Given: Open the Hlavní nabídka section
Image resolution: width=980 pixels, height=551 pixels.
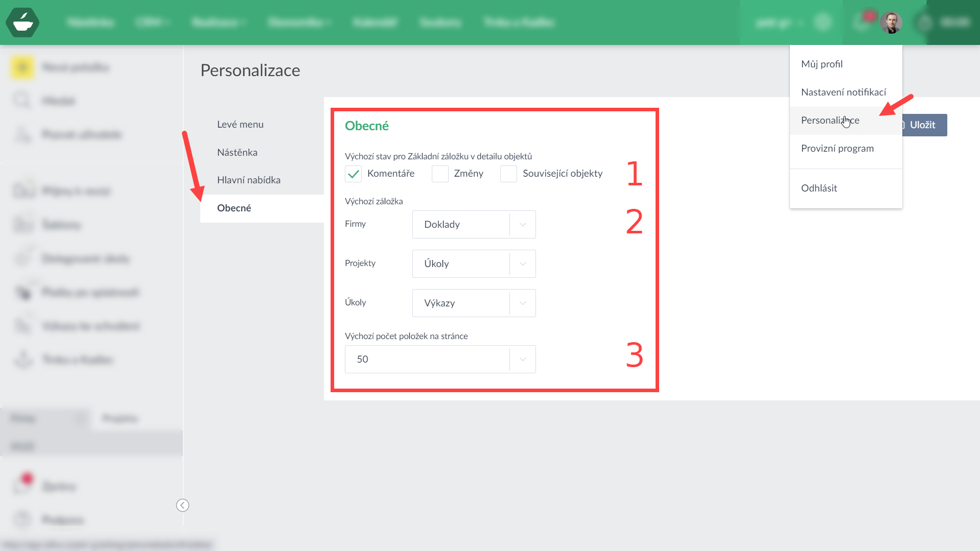Looking at the screenshot, I should click(249, 180).
